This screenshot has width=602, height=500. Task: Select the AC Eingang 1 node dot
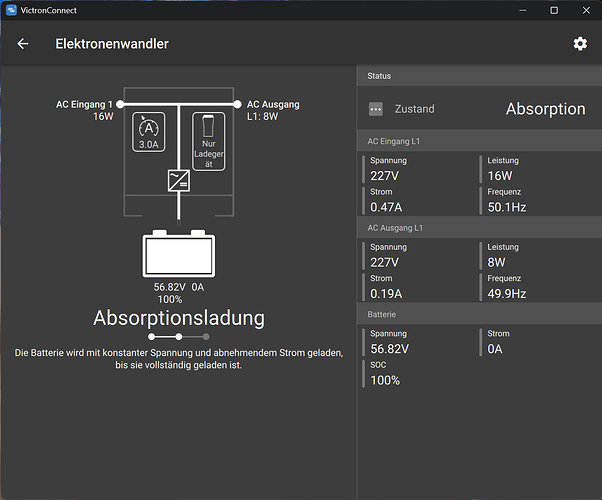pos(120,104)
